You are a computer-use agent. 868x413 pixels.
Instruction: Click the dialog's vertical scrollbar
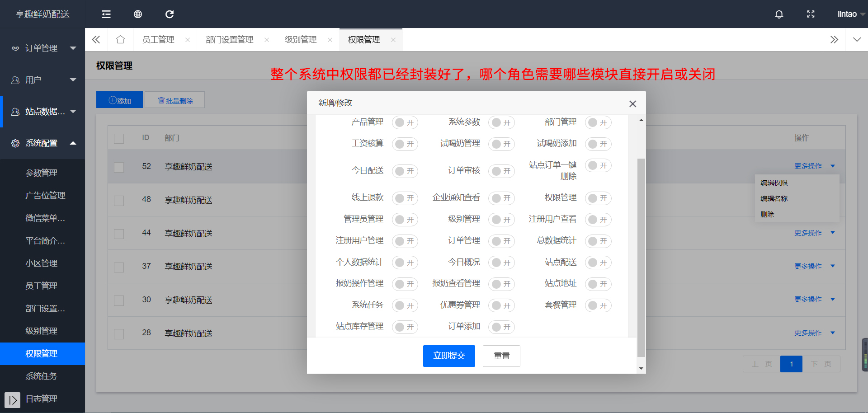tap(641, 257)
